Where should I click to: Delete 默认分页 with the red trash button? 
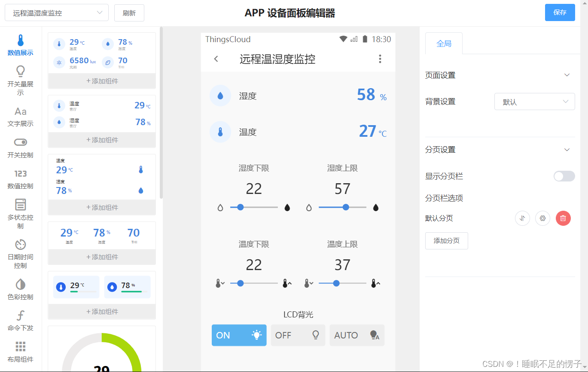pos(563,218)
